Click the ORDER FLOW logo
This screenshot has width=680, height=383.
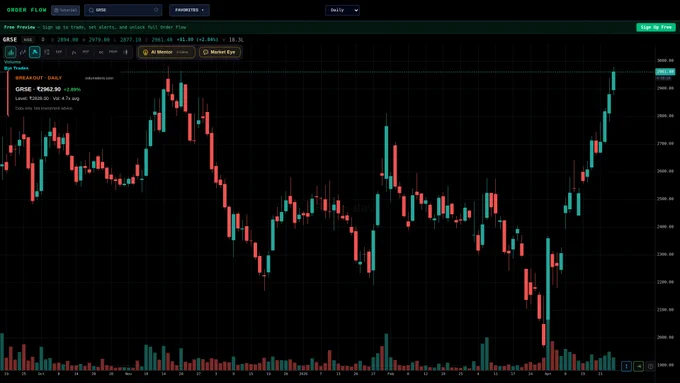26,10
